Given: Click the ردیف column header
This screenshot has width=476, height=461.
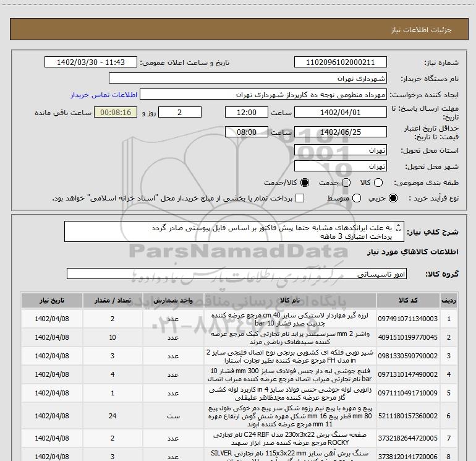Looking at the screenshot, I should click(449, 301).
